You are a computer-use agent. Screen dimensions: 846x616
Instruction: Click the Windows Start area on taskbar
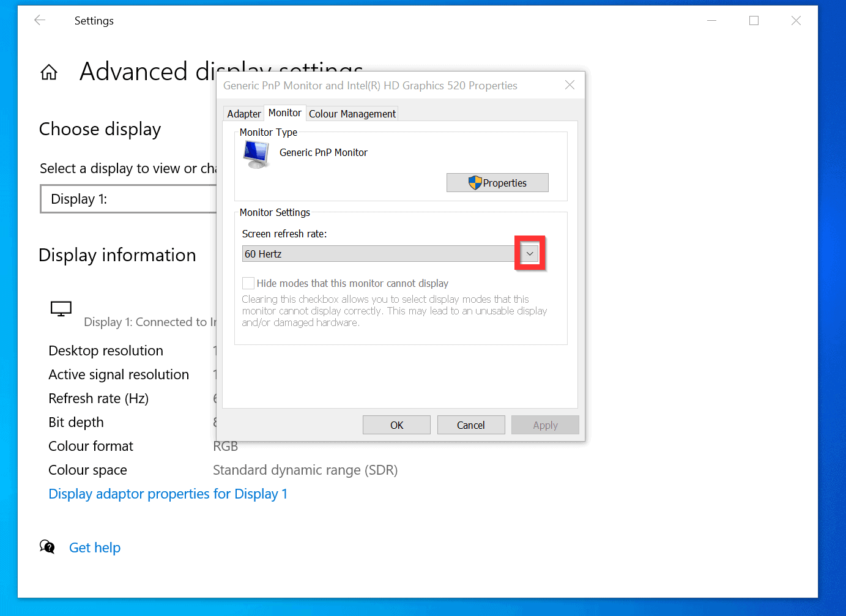(12, 609)
